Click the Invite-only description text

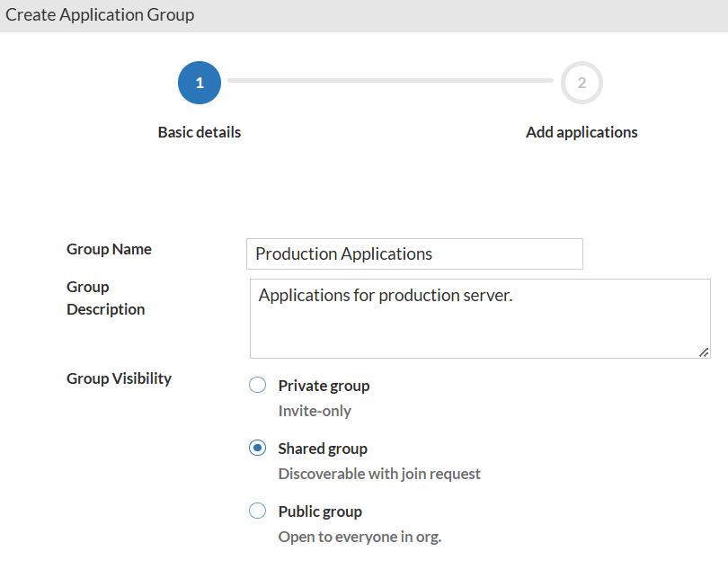tap(315, 411)
